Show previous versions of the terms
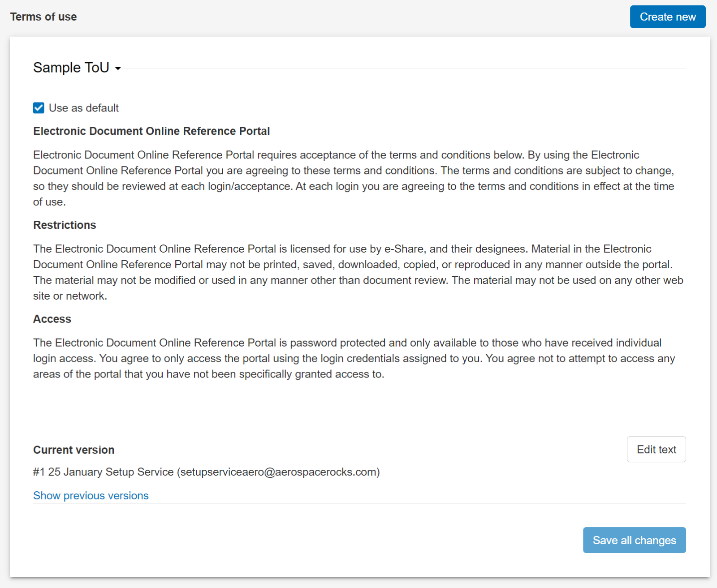The image size is (717, 588). coord(91,495)
